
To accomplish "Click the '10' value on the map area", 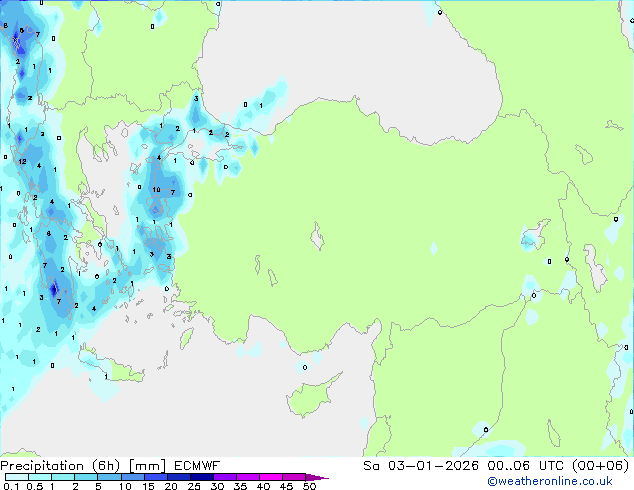I will click(156, 189).
